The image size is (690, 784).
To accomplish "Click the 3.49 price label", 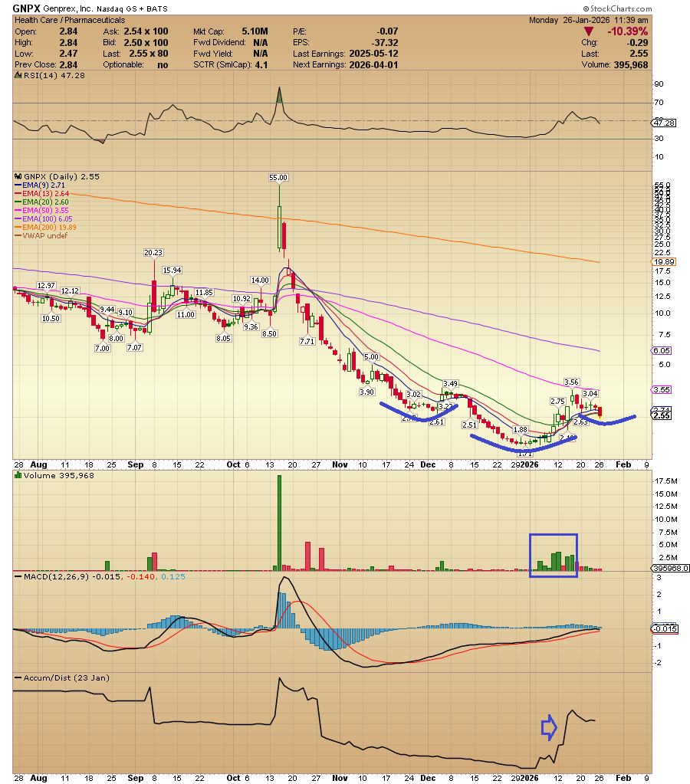I will pyautogui.click(x=450, y=383).
